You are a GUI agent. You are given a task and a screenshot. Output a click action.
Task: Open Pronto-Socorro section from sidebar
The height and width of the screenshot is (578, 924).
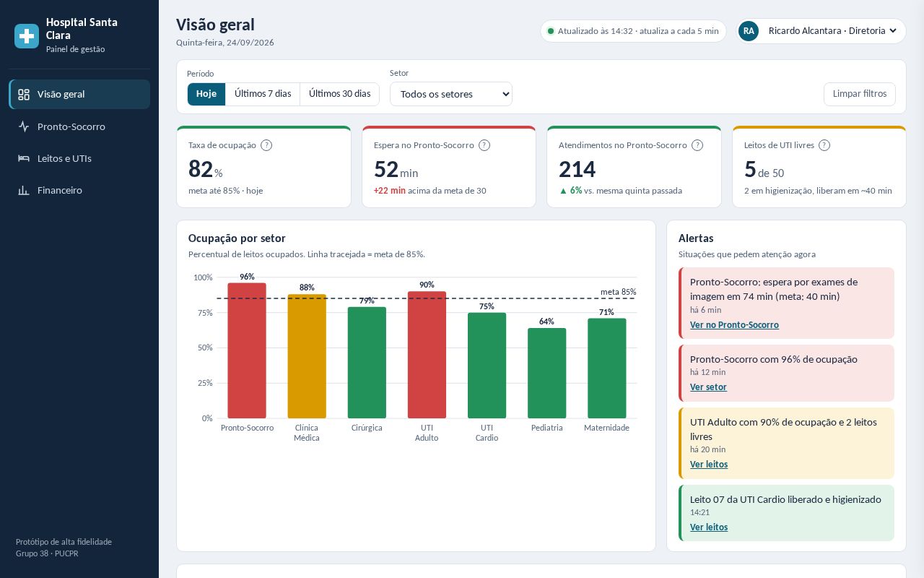pyautogui.click(x=79, y=126)
